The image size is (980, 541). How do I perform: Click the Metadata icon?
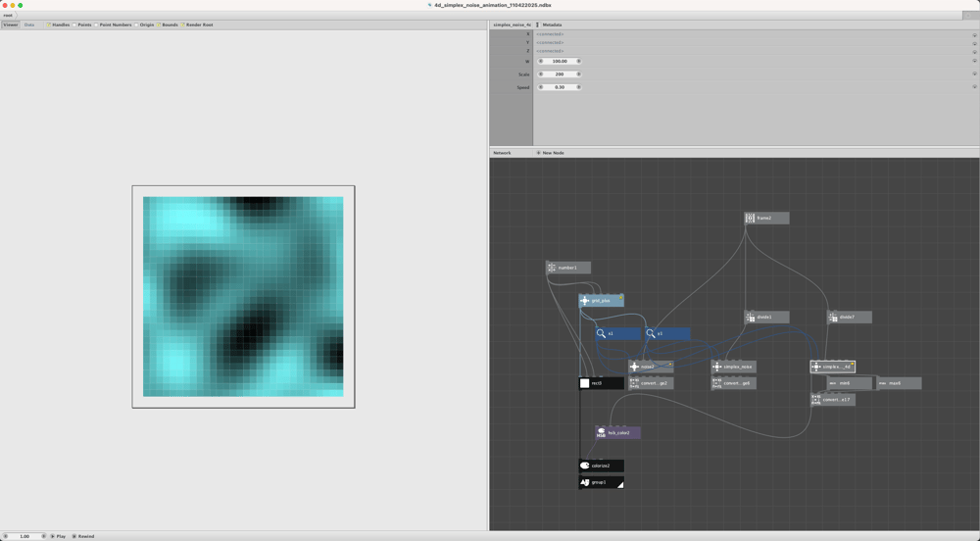pyautogui.click(x=537, y=25)
